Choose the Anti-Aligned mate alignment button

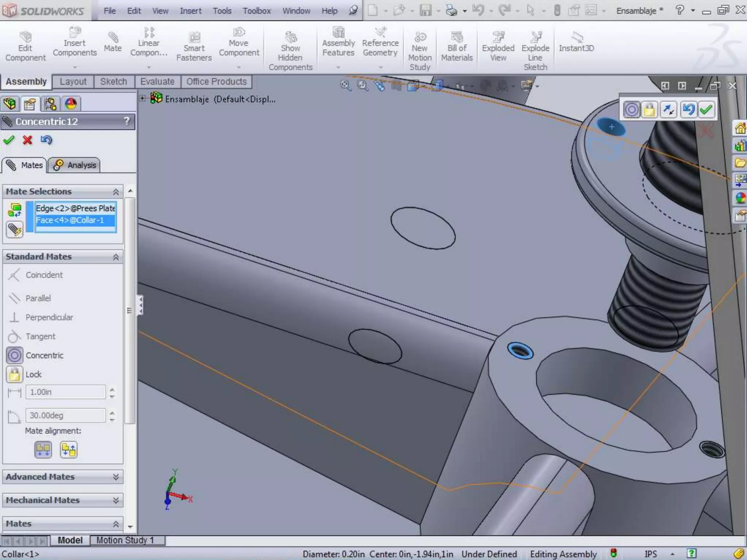click(x=69, y=450)
